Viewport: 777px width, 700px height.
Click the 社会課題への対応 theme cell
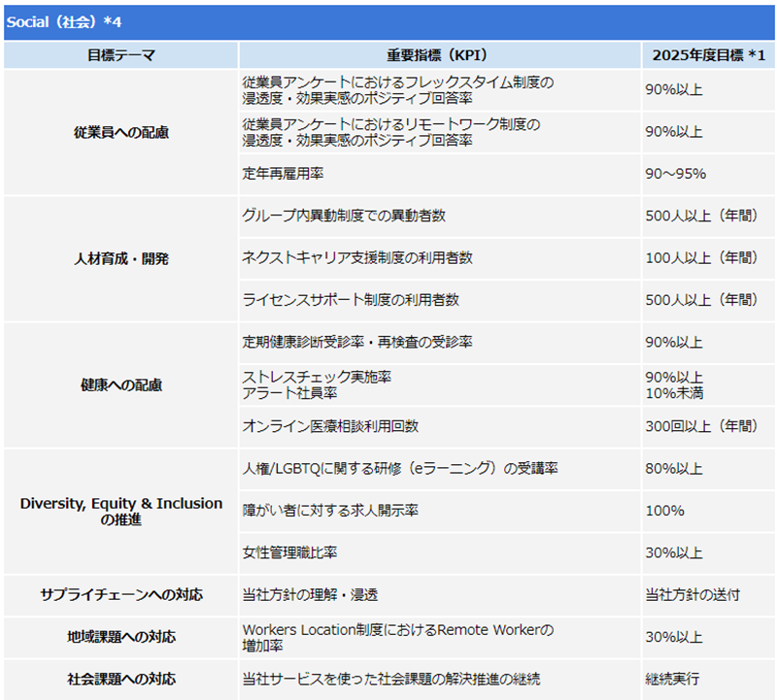[x=121, y=679]
